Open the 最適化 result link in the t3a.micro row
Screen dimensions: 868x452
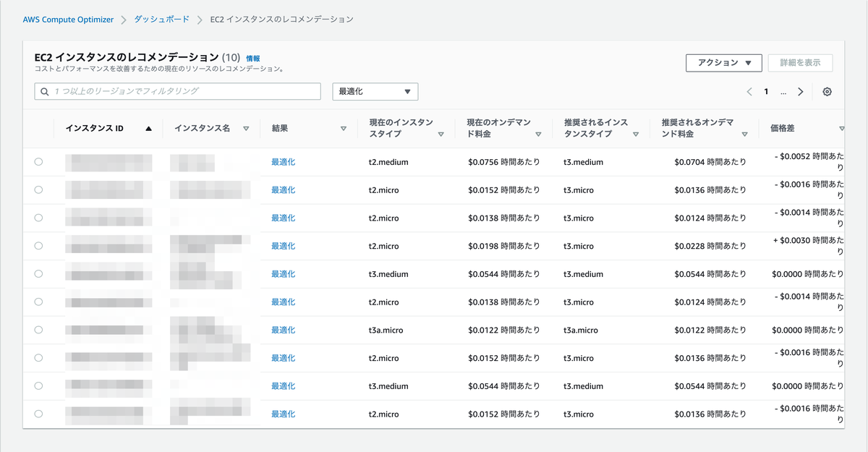(284, 330)
